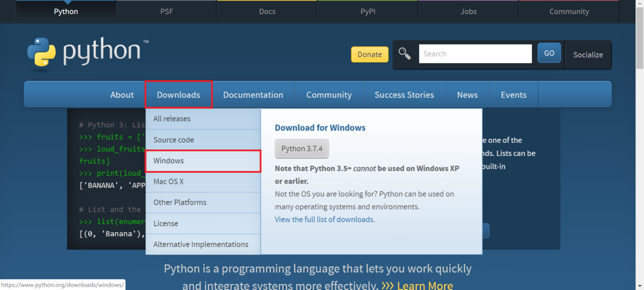The image size is (644, 290).
Task: Click the magnifying glass search icon
Action: click(x=405, y=54)
